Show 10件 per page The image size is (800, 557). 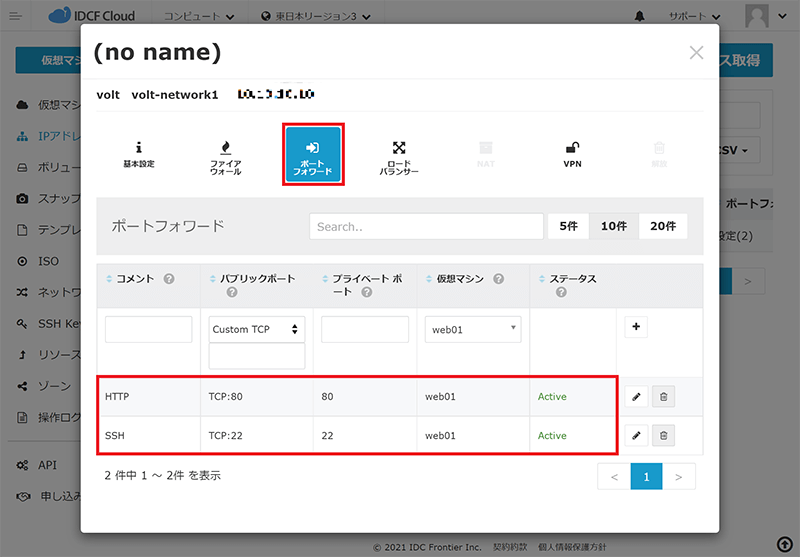pyautogui.click(x=613, y=226)
